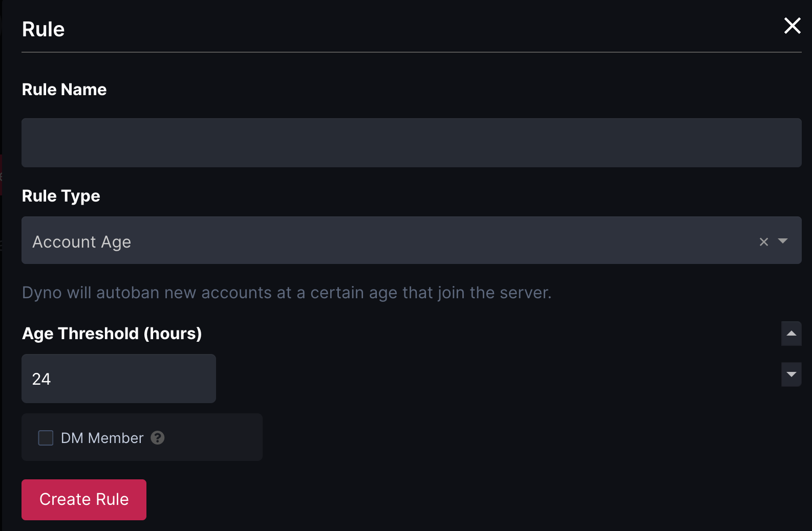812x531 pixels.
Task: Open the Rule Type dropdown arrow
Action: [x=783, y=241]
